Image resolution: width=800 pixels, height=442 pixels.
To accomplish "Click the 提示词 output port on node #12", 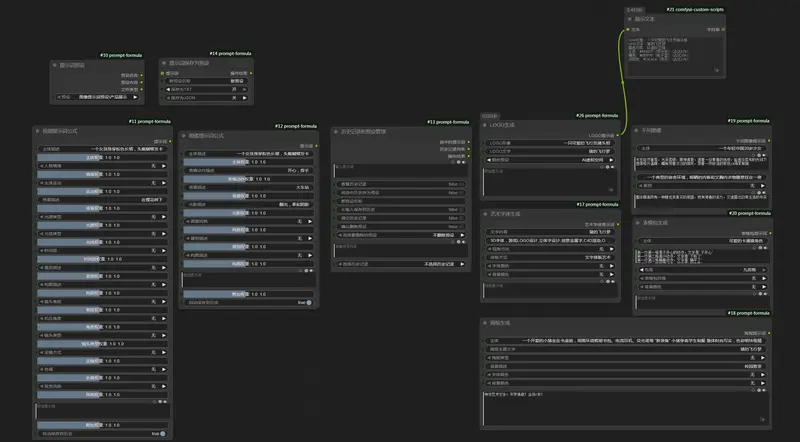I will (x=316, y=146).
